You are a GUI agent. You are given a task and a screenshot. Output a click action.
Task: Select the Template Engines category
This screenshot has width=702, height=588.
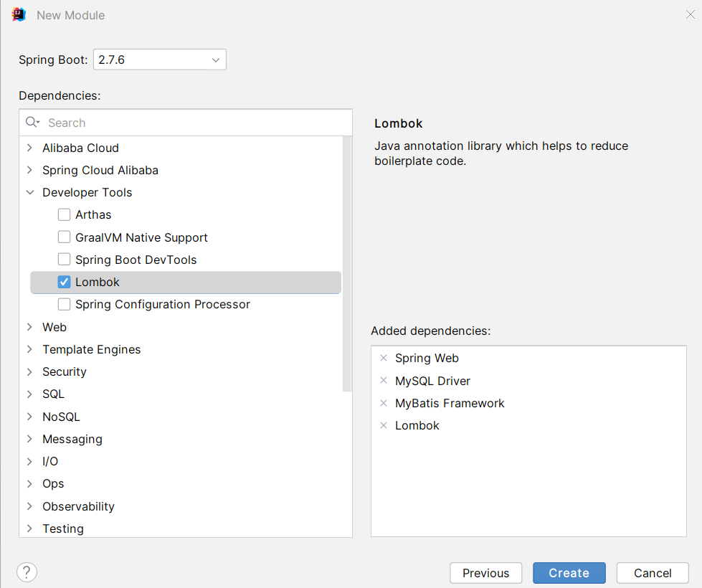(x=91, y=349)
